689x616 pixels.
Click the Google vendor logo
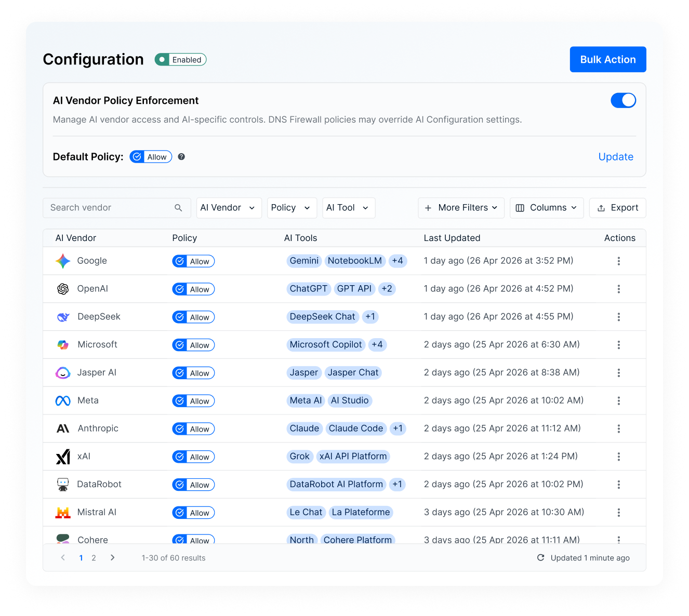(63, 261)
